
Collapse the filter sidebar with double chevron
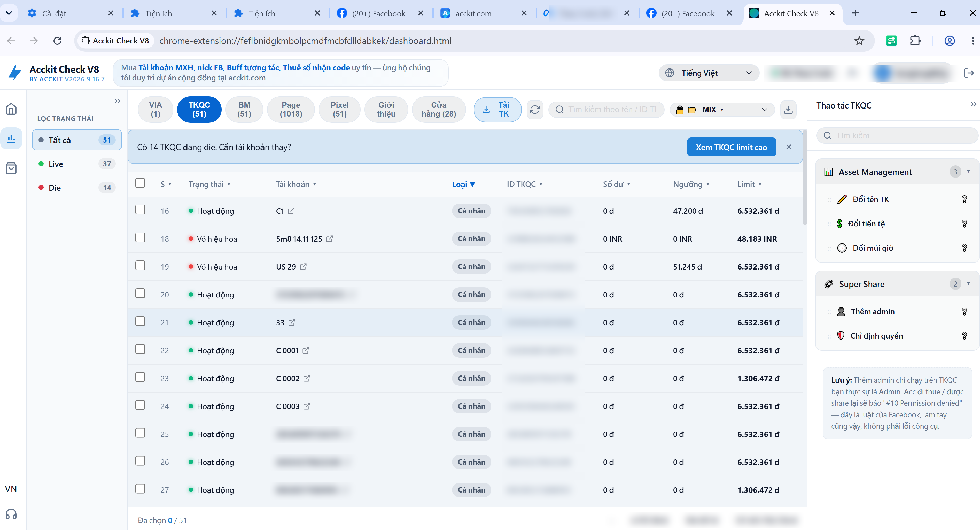[x=118, y=101]
